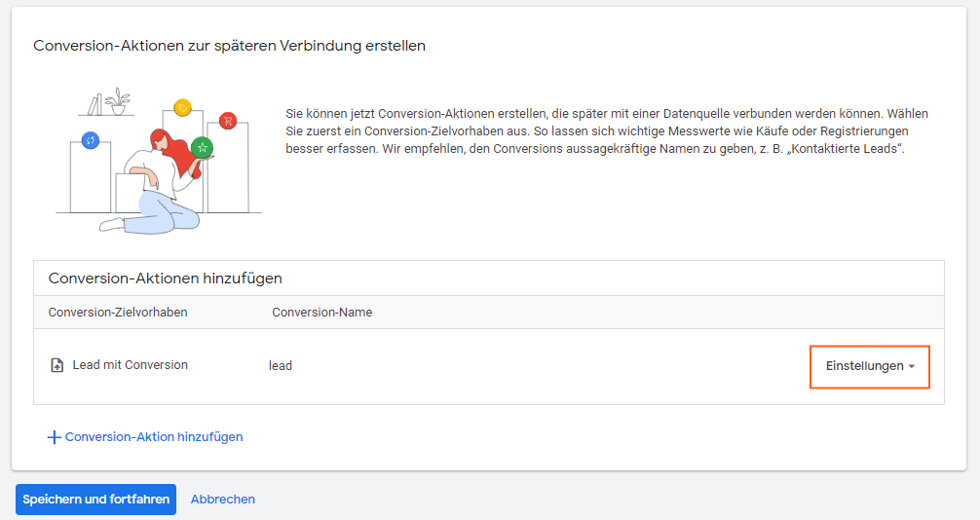
Task: Click the blue sync badge in the illustration
Action: click(91, 140)
